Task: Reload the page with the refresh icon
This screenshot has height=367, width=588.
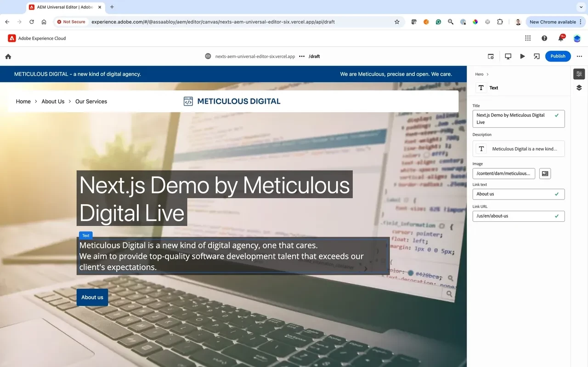Action: point(32,22)
